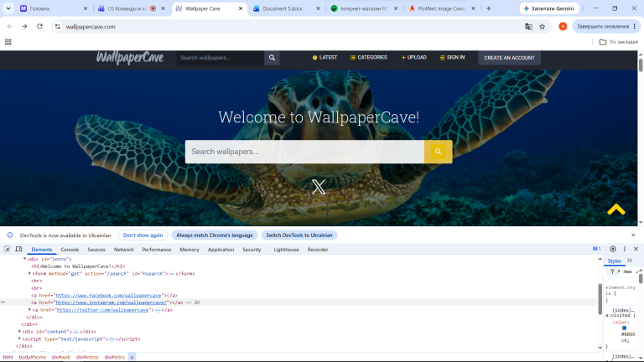Click the yellow scroll-to-top arrow

click(x=616, y=209)
